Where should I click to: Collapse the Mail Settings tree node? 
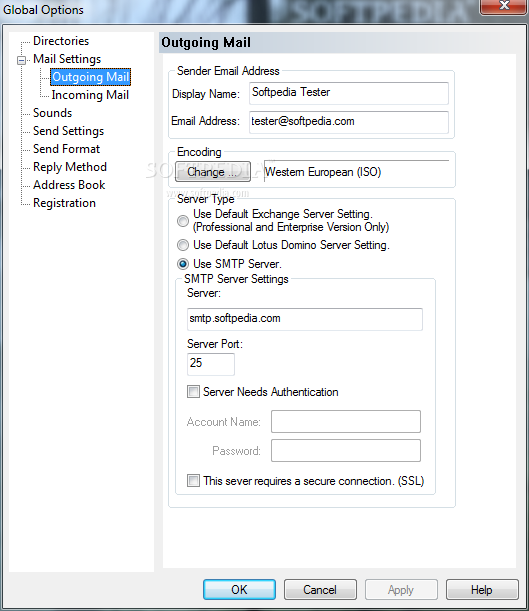[21, 60]
